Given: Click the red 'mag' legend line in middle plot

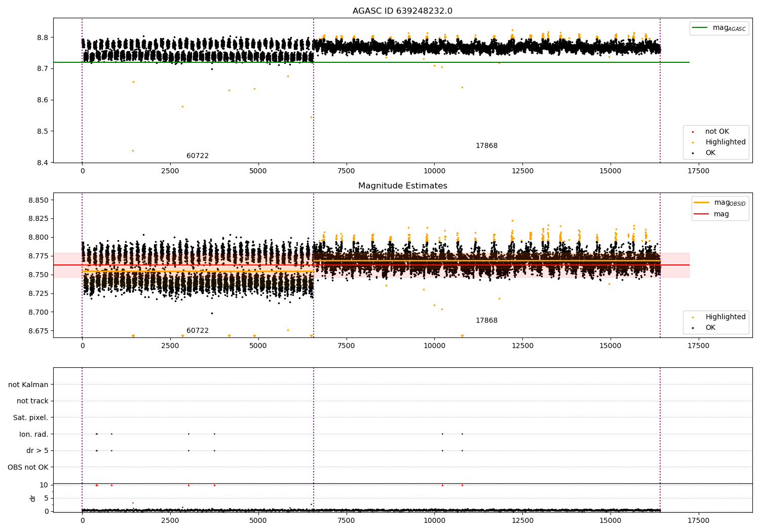Looking at the screenshot, I should [702, 214].
